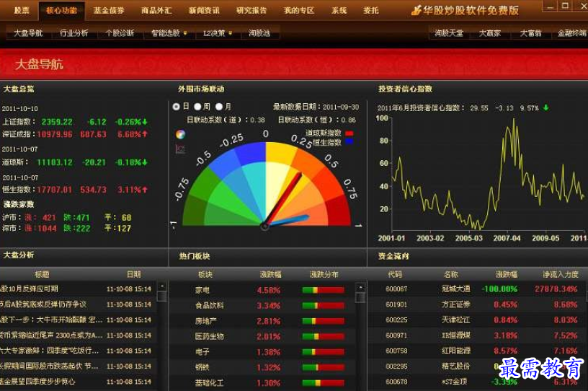
Task: Sort by the 代码 column header in 资金流向
Action: coord(395,274)
